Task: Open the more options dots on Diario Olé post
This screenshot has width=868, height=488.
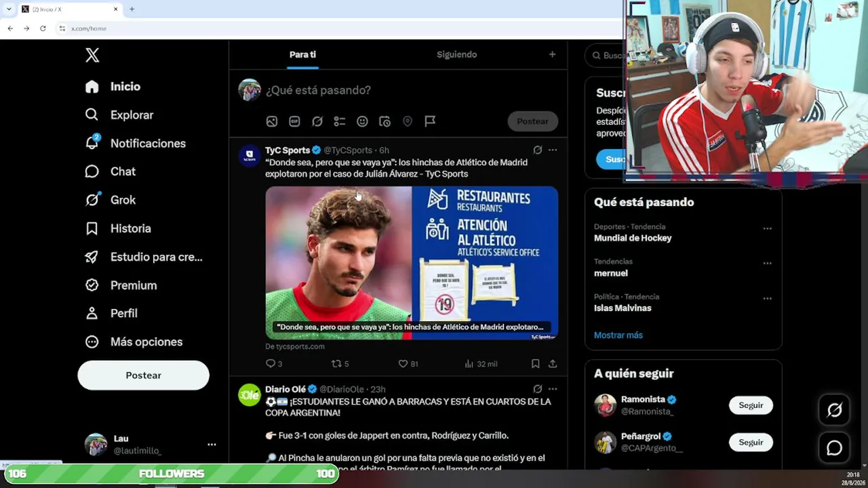Action: point(553,389)
